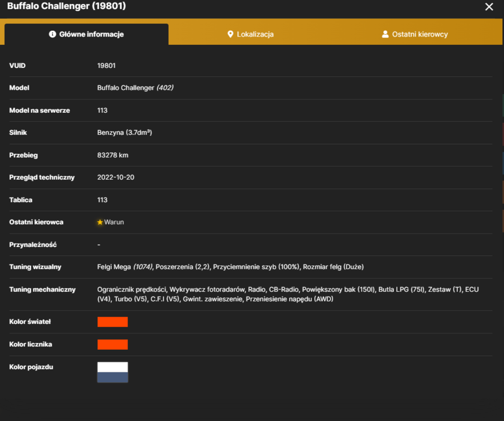Click the Przebieg label
This screenshot has width=504, height=421.
click(24, 155)
